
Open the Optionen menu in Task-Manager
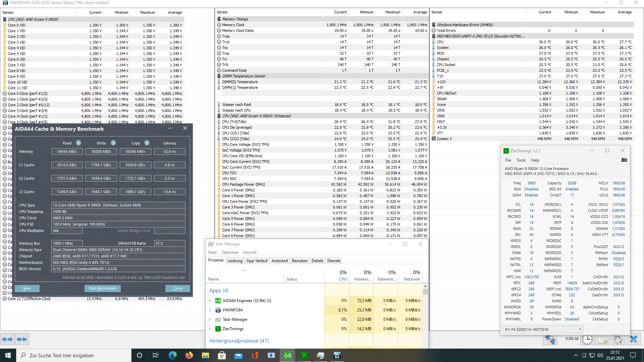tap(230, 252)
